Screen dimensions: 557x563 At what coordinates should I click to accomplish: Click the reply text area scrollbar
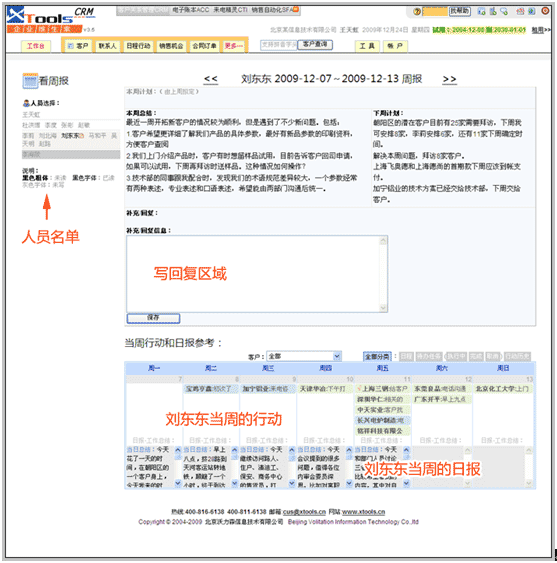pos(383,274)
